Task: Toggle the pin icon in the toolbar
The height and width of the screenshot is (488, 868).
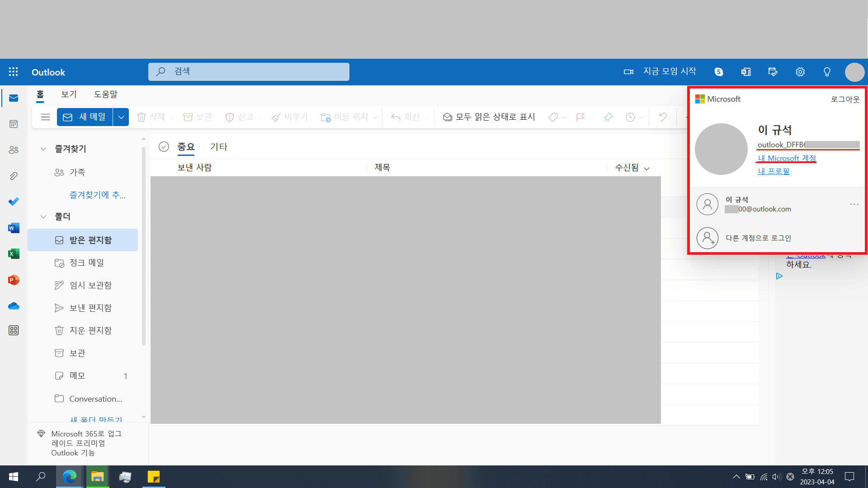Action: tap(608, 117)
